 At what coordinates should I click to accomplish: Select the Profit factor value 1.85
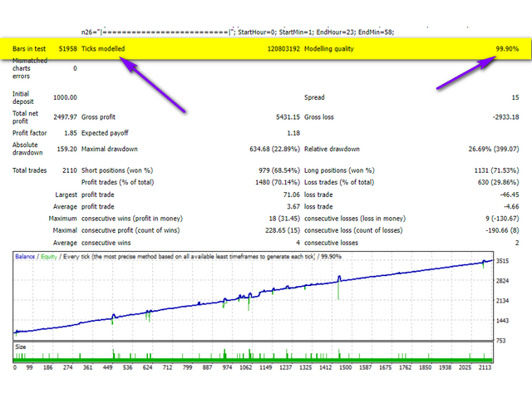69,132
